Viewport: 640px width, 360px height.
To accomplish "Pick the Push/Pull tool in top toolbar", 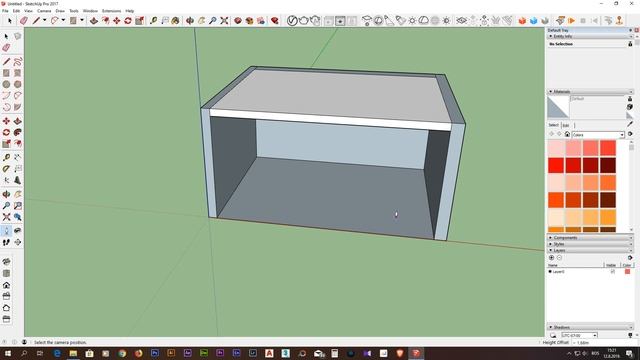I will point(94,20).
